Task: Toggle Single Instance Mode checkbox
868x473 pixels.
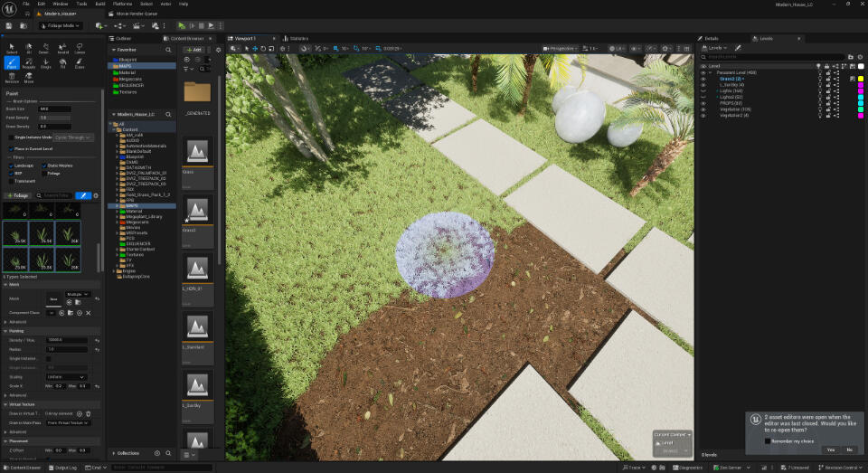Action: (11, 137)
